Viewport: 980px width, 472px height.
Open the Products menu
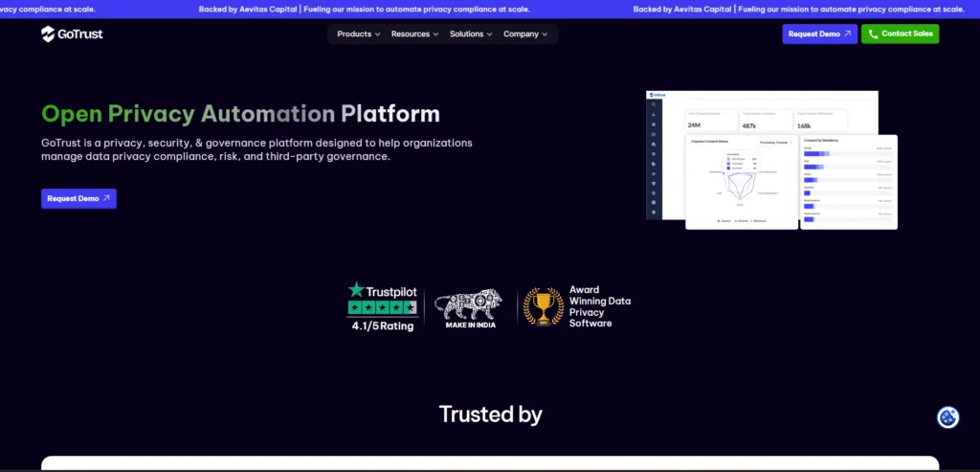click(359, 34)
